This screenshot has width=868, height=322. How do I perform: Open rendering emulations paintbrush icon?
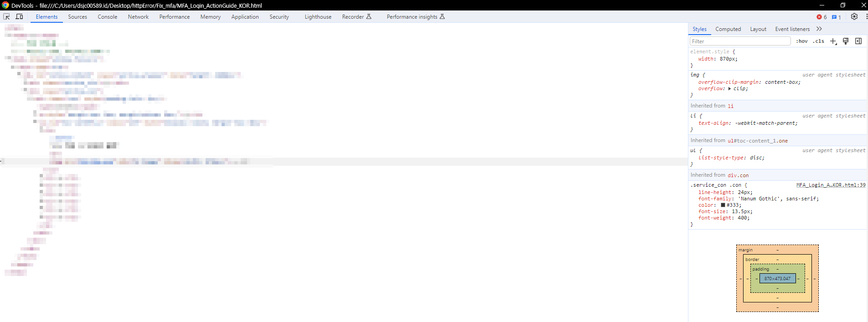tap(846, 41)
